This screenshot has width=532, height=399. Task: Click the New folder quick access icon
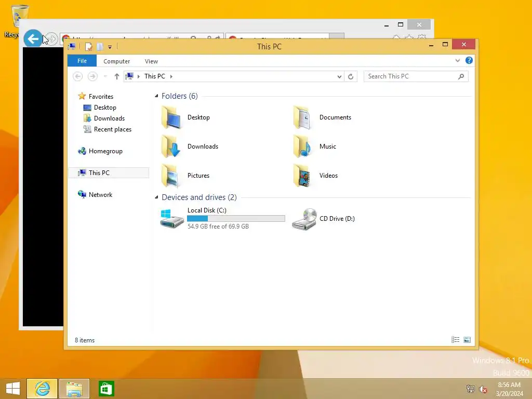pyautogui.click(x=99, y=46)
